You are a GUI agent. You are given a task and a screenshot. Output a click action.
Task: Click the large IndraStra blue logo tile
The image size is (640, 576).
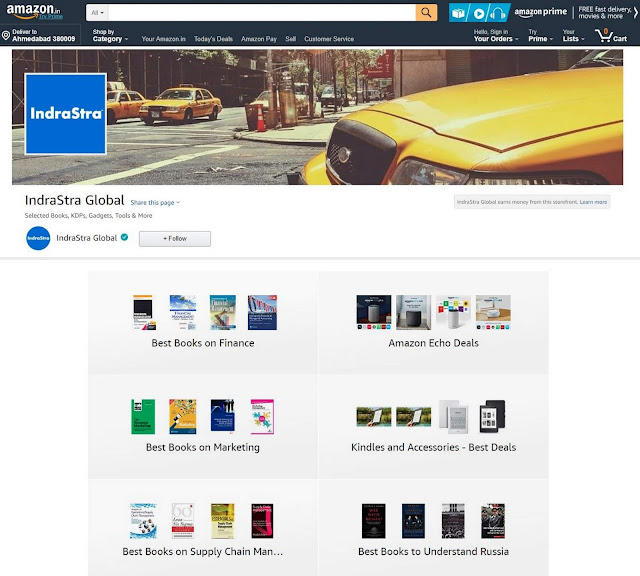(66, 114)
